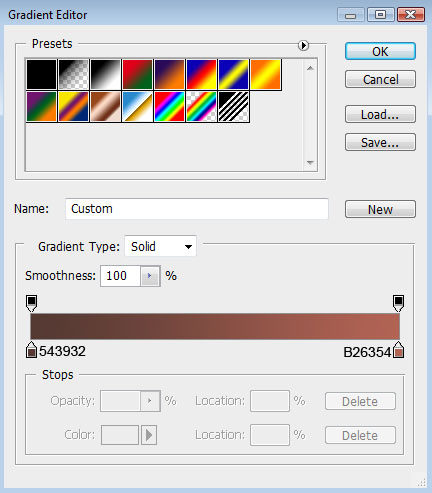
Task: Choose the Copper gradient preset
Action: tap(105, 107)
